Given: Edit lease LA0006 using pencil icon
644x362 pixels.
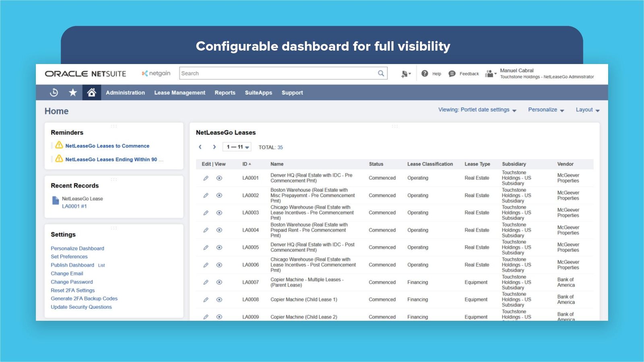Looking at the screenshot, I should [x=206, y=265].
